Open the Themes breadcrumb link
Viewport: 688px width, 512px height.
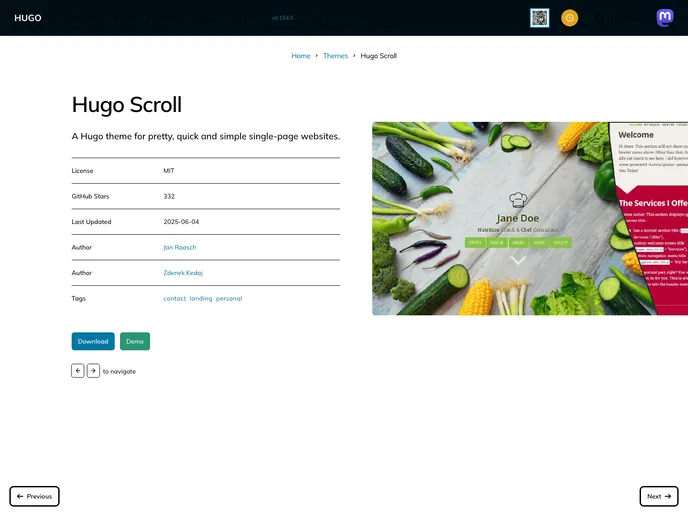point(335,56)
